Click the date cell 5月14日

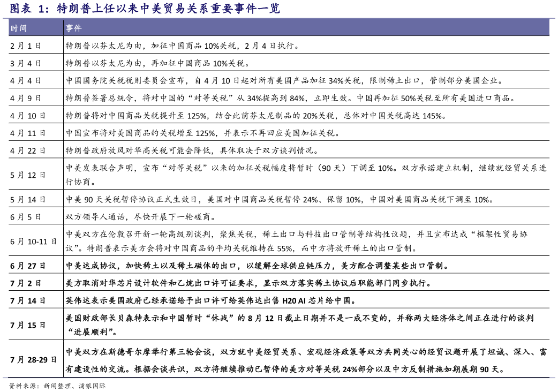coord(28,200)
